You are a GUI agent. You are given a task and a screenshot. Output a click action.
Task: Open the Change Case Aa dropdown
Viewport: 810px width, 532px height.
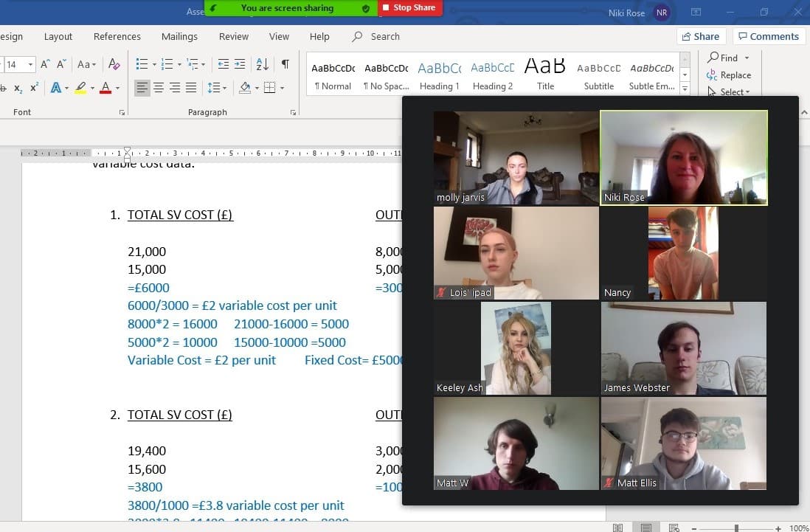pyautogui.click(x=86, y=64)
